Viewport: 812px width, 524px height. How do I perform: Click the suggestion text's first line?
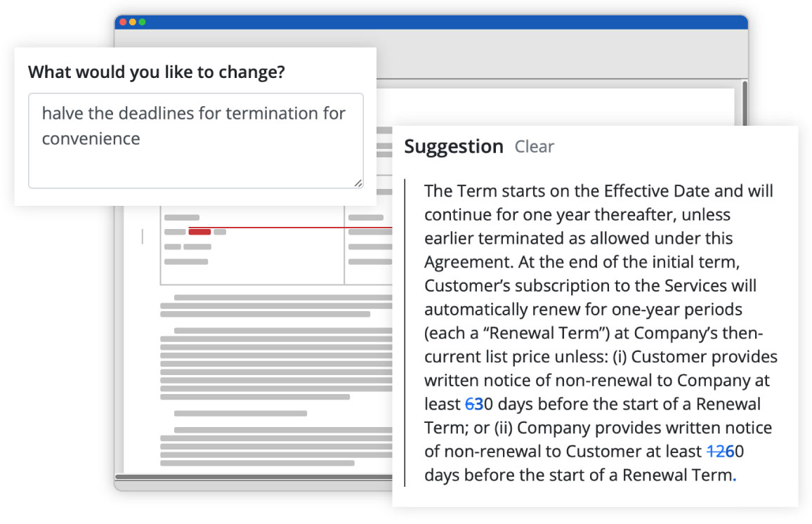click(x=597, y=191)
